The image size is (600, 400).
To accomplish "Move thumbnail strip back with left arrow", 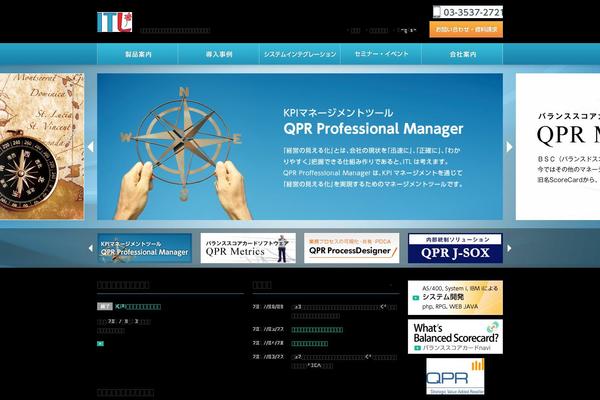I will 91,248.
